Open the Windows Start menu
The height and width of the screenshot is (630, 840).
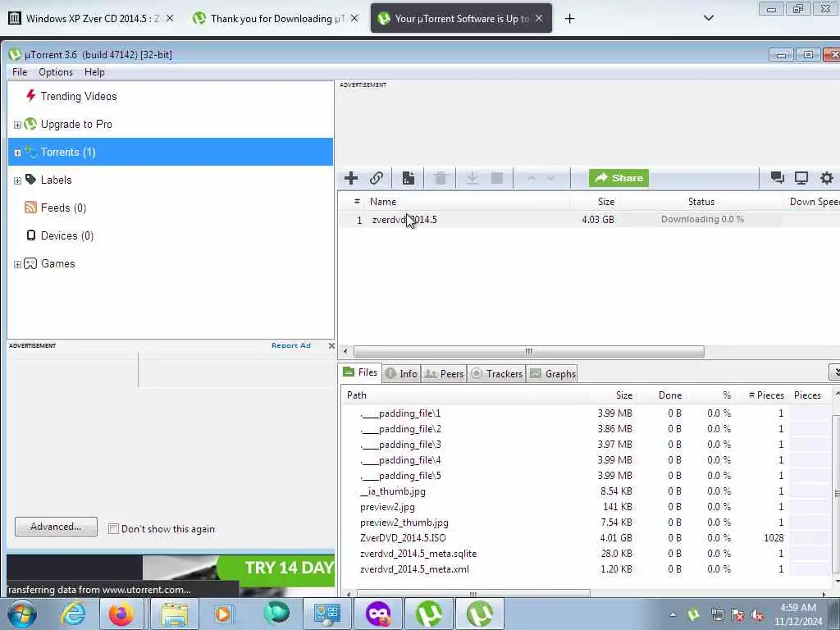[x=21, y=614]
